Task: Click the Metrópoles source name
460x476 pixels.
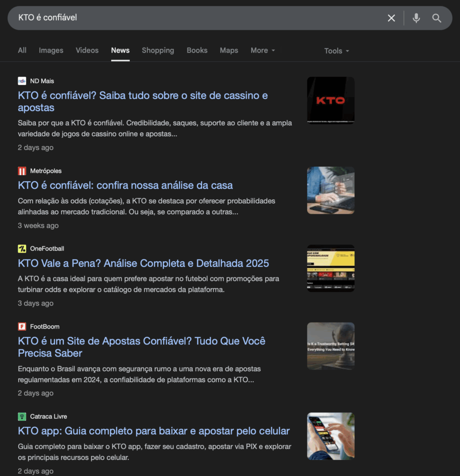Action: [46, 171]
